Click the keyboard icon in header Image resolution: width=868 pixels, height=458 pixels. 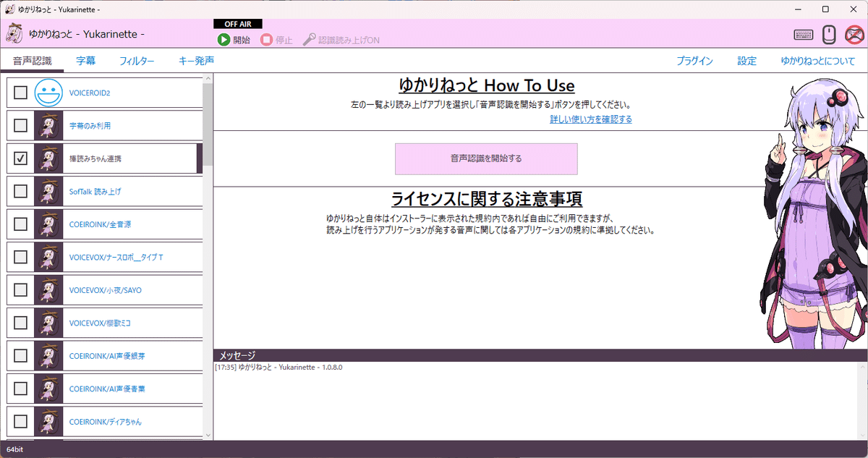pyautogui.click(x=803, y=34)
